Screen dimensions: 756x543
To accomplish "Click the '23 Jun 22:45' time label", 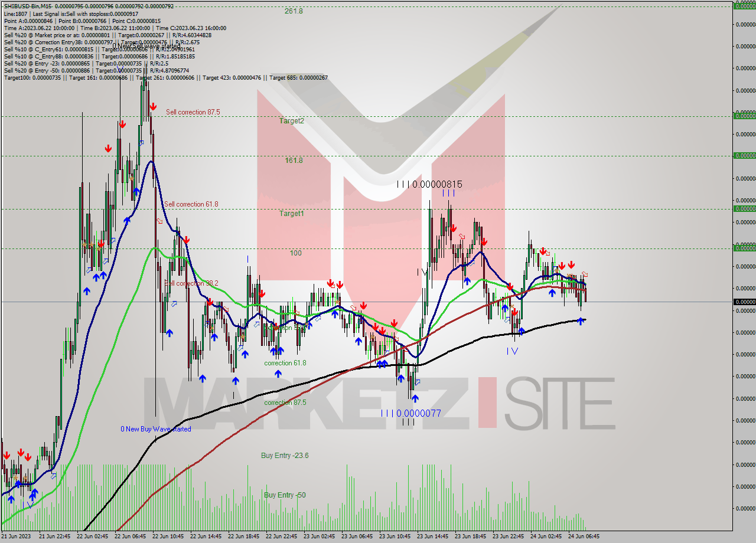I will 508,537.
